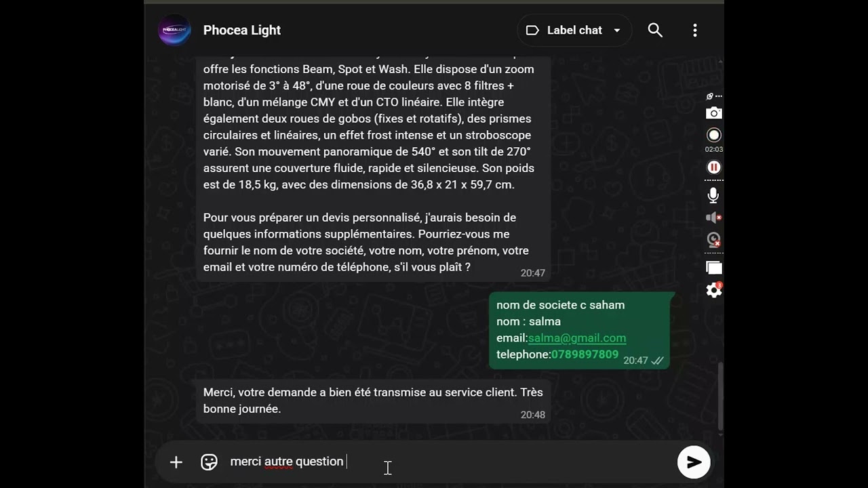Open Phocea Light contact info from its name
The height and width of the screenshot is (488, 868).
click(242, 30)
